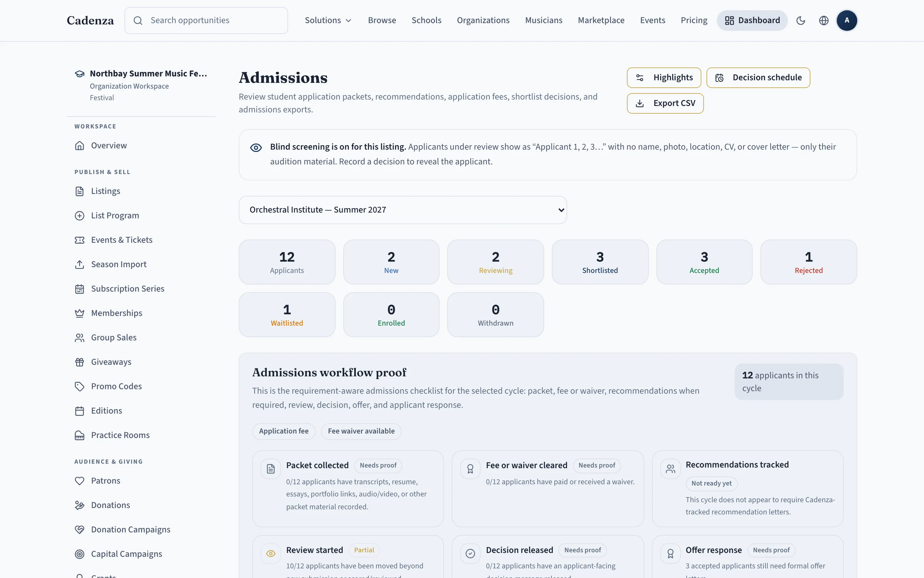Image resolution: width=924 pixels, height=578 pixels.
Task: Click the Promo Codes tag icon
Action: [x=80, y=387]
